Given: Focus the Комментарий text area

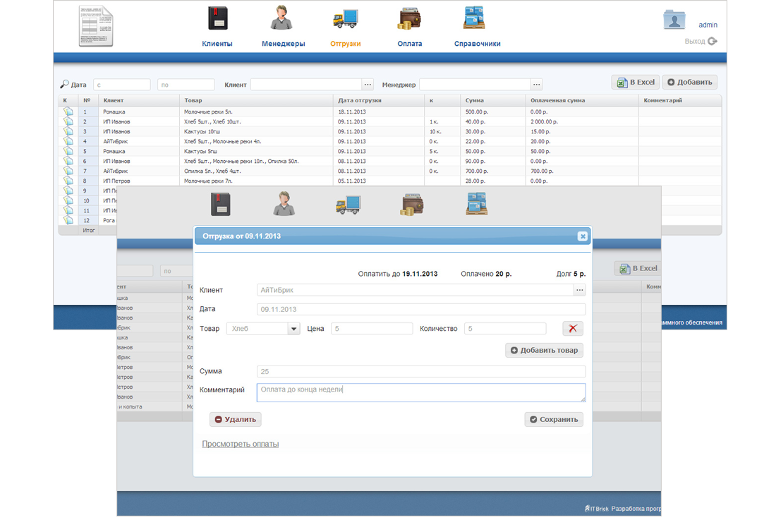Looking at the screenshot, I should [421, 392].
